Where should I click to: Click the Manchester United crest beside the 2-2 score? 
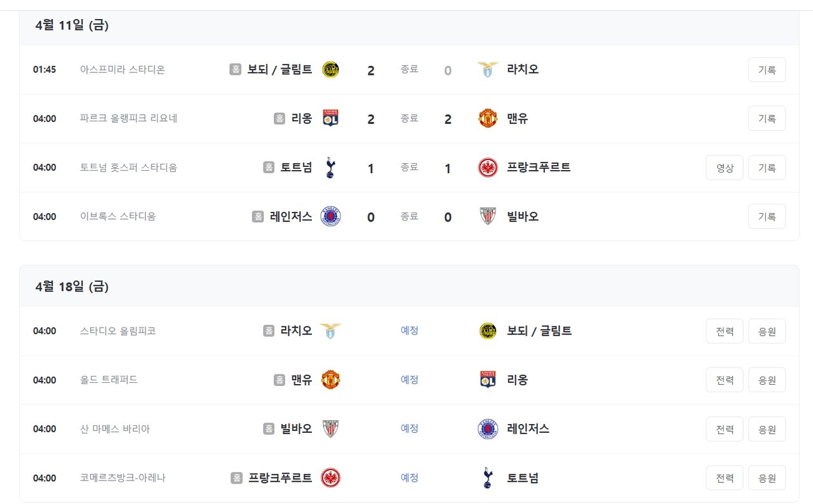click(488, 118)
